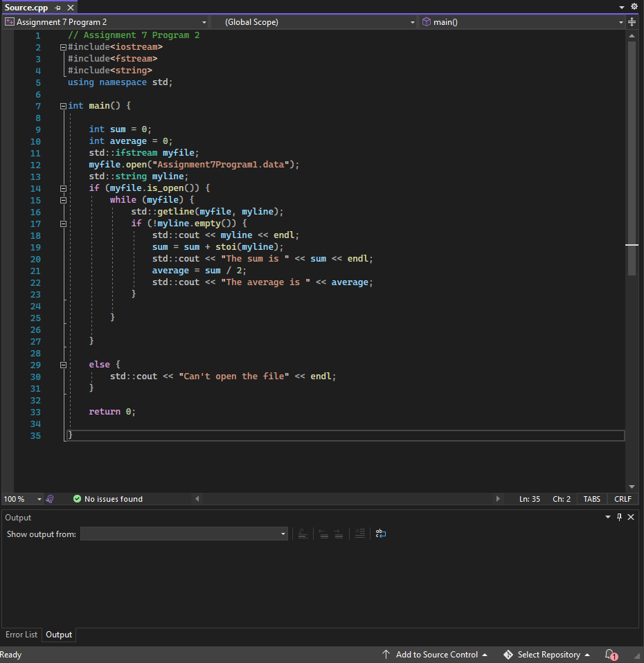The height and width of the screenshot is (663, 644).
Task: Click Select Repository in the status bar
Action: coord(546,654)
